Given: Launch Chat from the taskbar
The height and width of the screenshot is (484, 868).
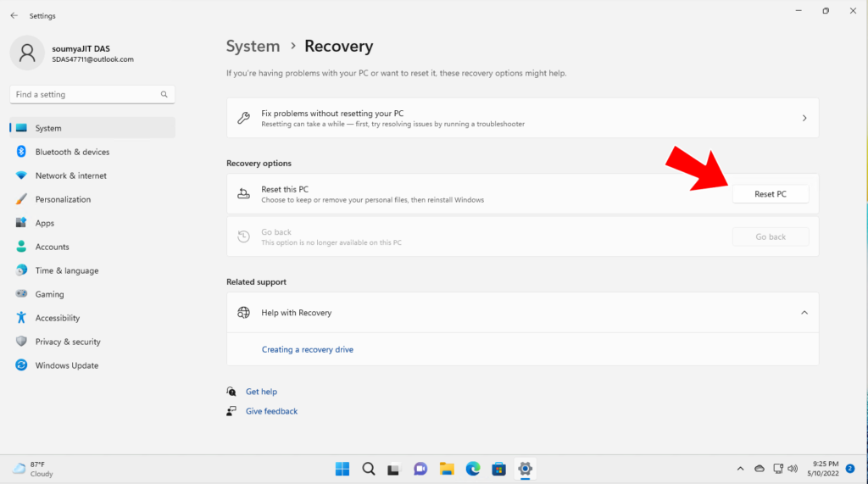Looking at the screenshot, I should (420, 469).
